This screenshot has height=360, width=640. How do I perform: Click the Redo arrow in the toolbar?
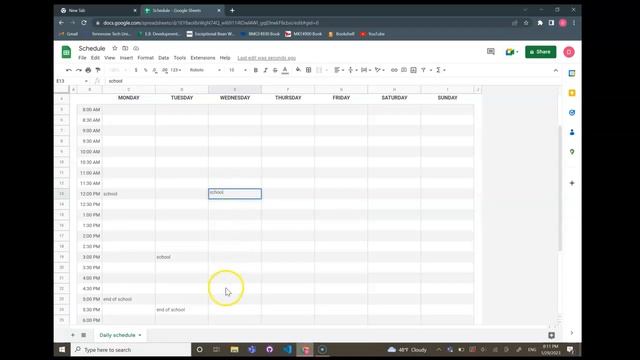point(78,70)
